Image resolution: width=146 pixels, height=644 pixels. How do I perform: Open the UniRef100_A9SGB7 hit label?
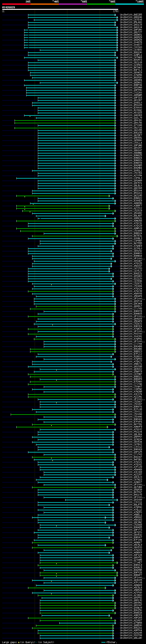(131, 261)
